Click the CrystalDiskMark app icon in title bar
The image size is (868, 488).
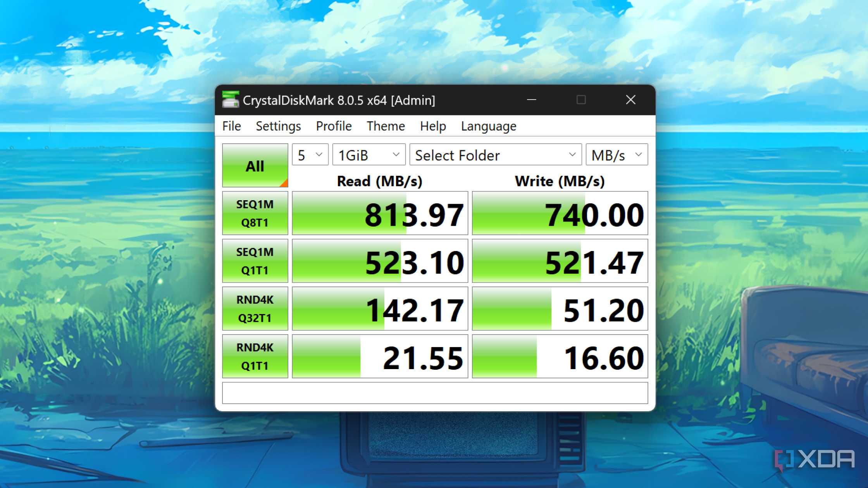(230, 100)
